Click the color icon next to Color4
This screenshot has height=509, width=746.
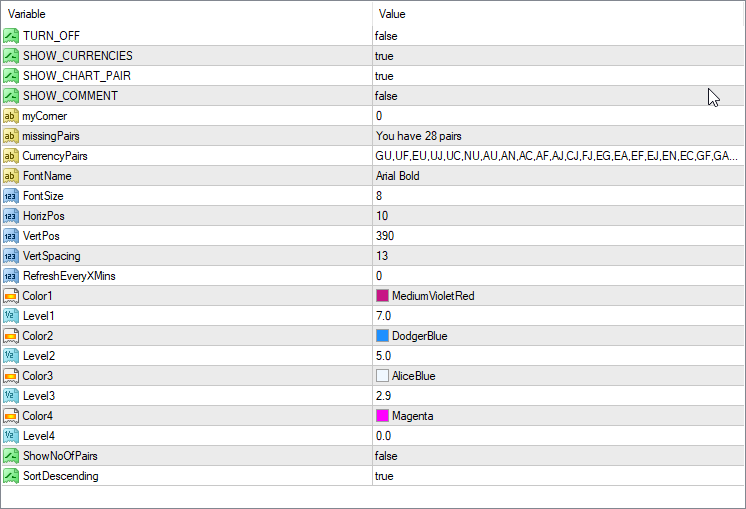tap(11, 416)
